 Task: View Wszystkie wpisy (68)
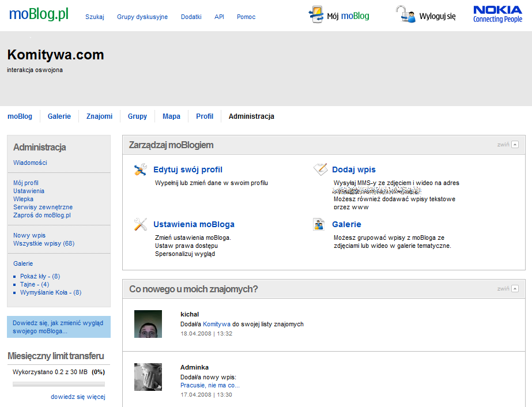[x=44, y=243]
